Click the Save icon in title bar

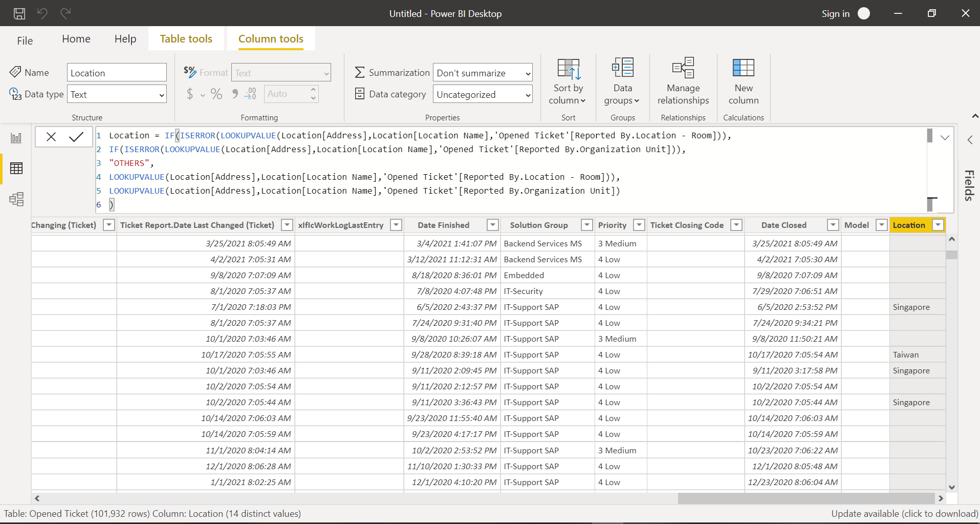point(19,13)
